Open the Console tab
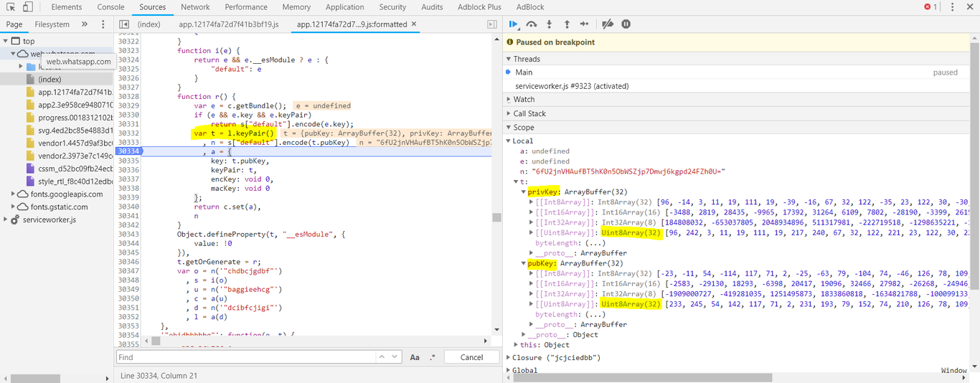980x383 pixels. click(x=110, y=7)
